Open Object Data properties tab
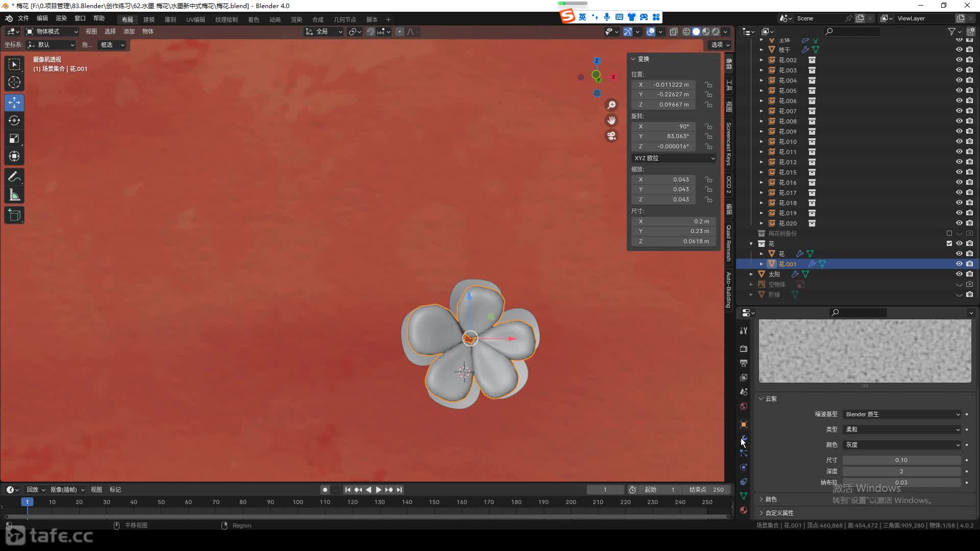This screenshot has height=551, width=980. (744, 495)
